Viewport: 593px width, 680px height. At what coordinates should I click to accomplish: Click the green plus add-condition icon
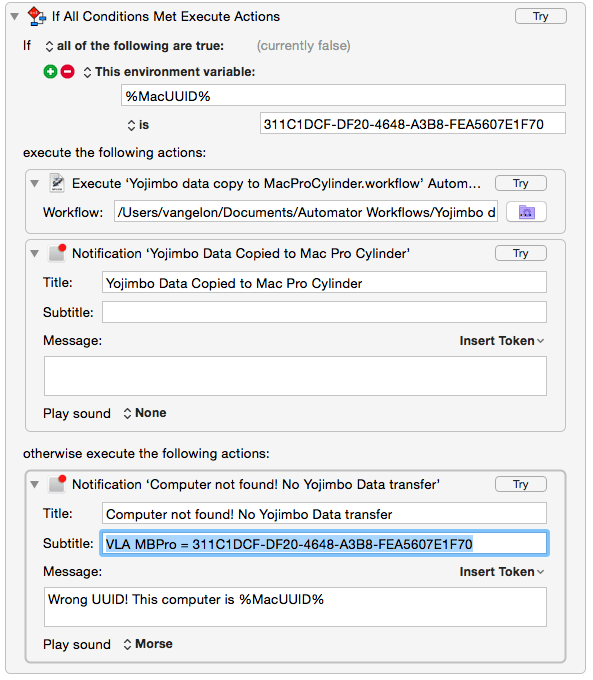click(x=50, y=72)
